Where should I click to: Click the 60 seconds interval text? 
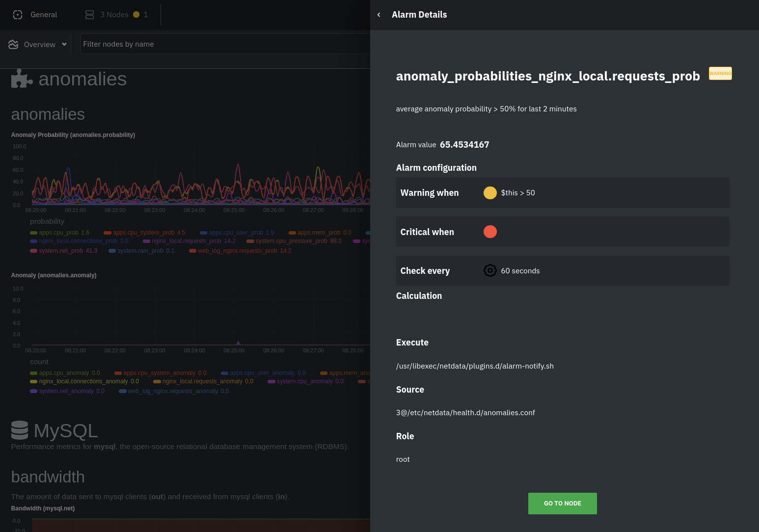tap(520, 271)
